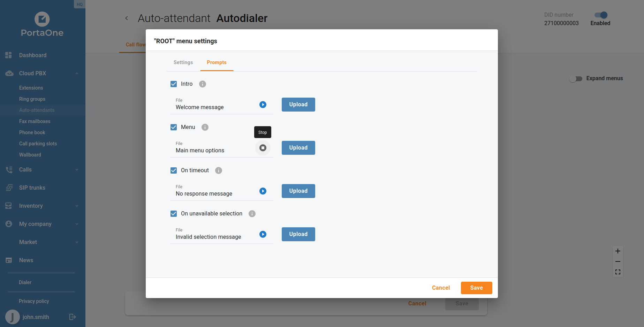Uncheck the Menu prompt checkbox
644x327 pixels.
pyautogui.click(x=174, y=127)
